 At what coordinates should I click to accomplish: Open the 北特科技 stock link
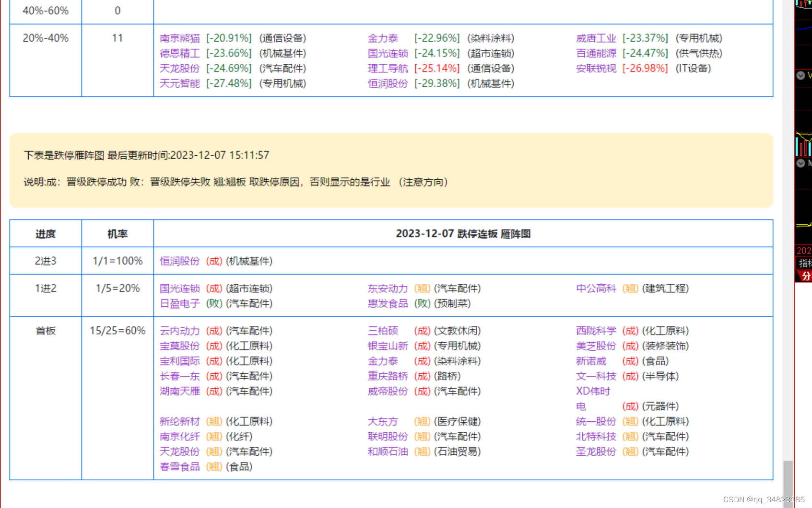(596, 437)
